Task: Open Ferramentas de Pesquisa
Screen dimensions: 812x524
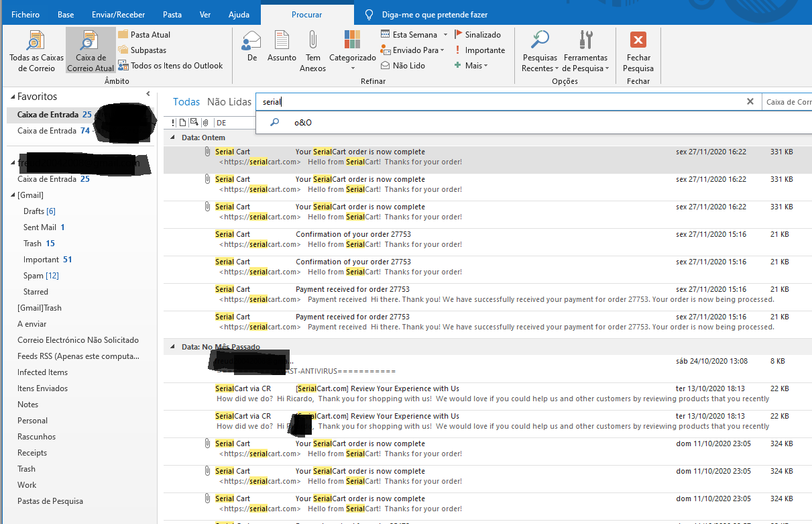Action: tap(585, 51)
